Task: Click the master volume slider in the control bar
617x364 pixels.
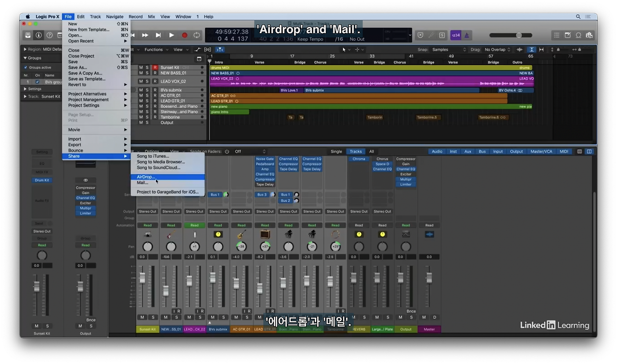Action: click(511, 35)
